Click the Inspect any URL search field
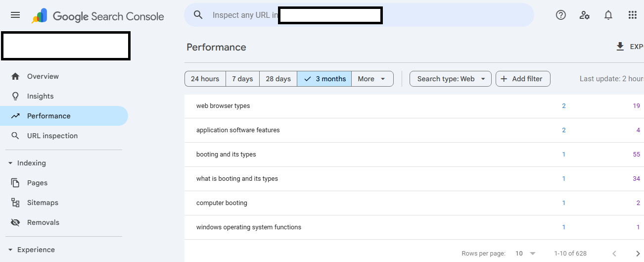644x262 pixels. tap(359, 15)
